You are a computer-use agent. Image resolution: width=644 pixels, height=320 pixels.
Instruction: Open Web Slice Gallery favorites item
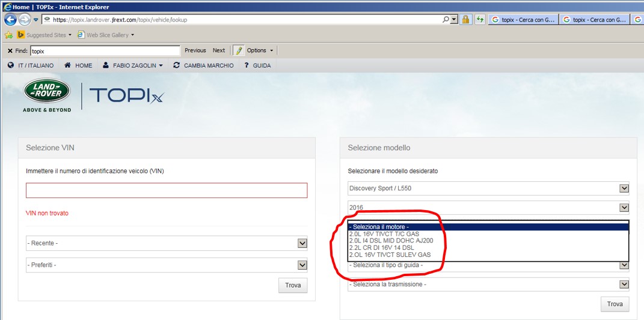(x=106, y=35)
